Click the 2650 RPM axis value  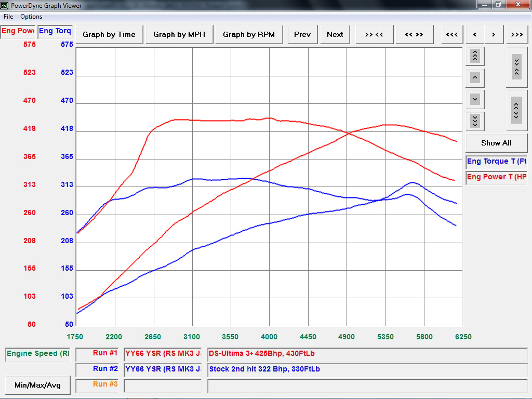click(x=153, y=337)
